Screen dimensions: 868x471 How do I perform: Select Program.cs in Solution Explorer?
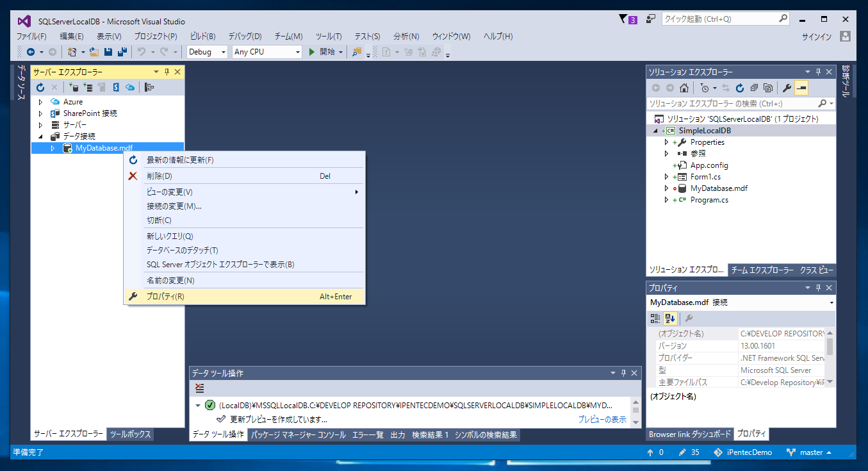[x=709, y=200]
